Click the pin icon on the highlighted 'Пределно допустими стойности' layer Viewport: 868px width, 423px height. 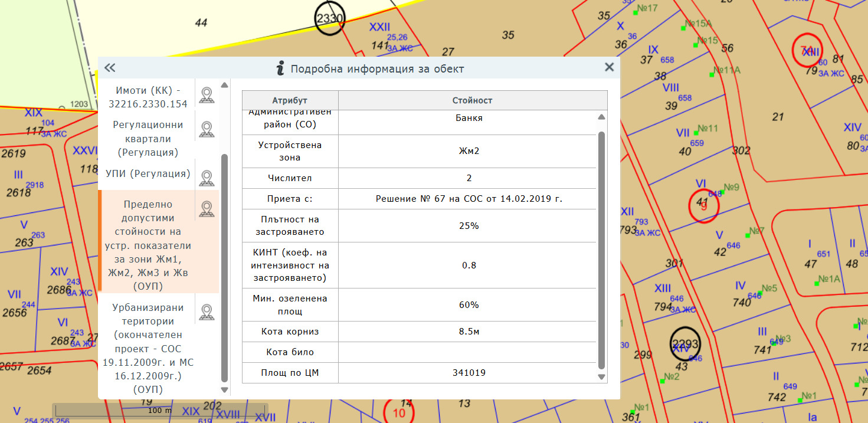click(x=207, y=207)
